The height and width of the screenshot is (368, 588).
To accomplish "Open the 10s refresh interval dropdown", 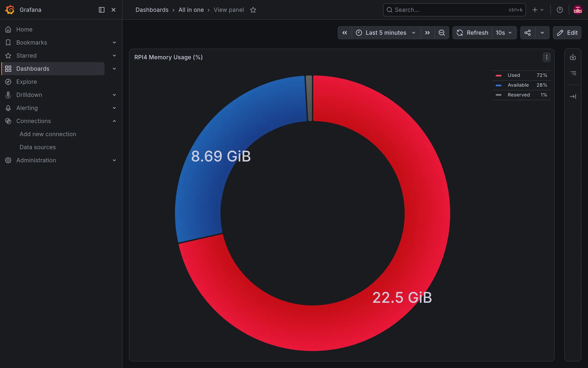I will 504,33.
